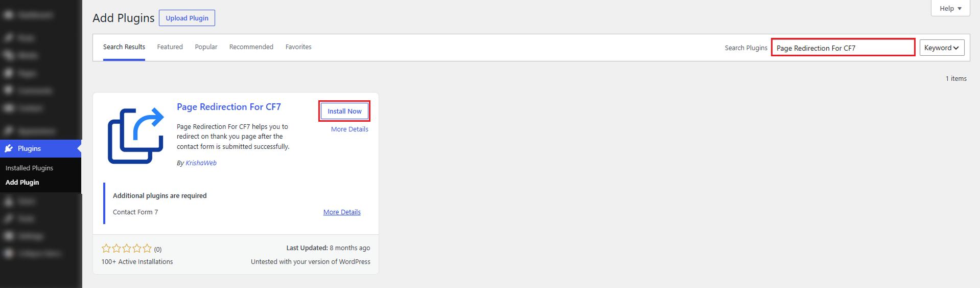
Task: Open the Page Redirection For CF7 title link
Action: 229,107
